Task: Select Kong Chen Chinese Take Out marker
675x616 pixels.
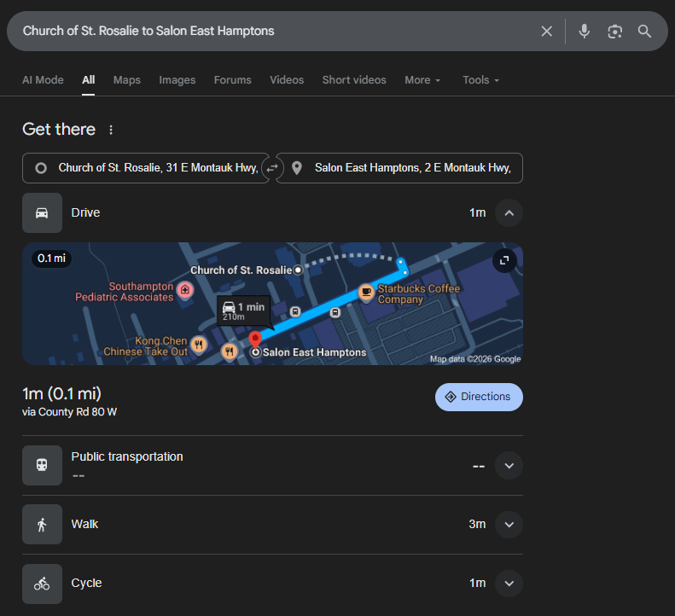Action: point(199,345)
